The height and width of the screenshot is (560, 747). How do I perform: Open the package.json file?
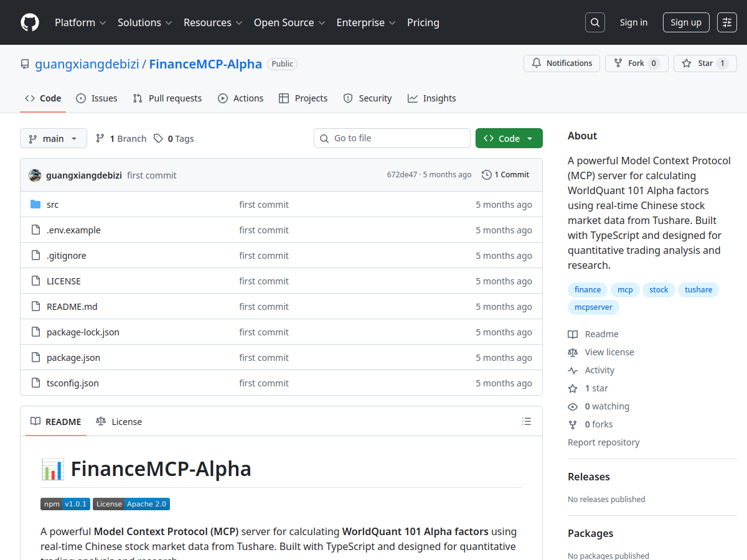pos(73,358)
